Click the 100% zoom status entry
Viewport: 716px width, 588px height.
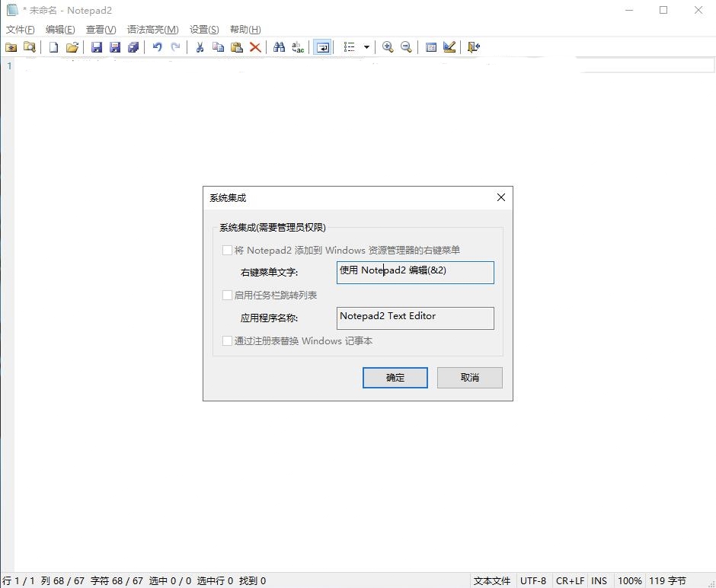[x=630, y=580]
